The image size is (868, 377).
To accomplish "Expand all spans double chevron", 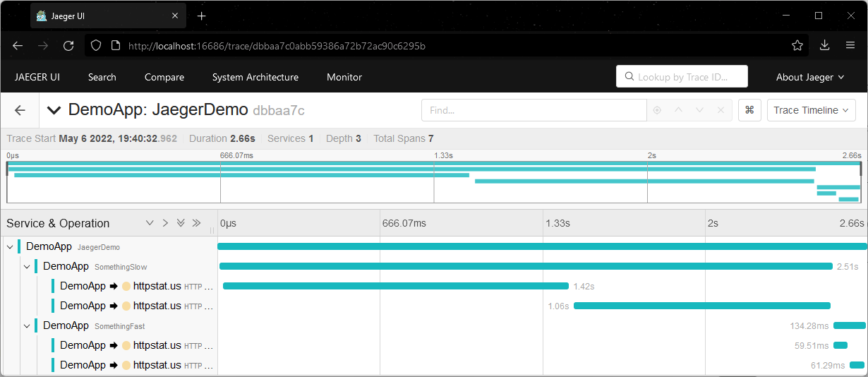I will [x=181, y=223].
